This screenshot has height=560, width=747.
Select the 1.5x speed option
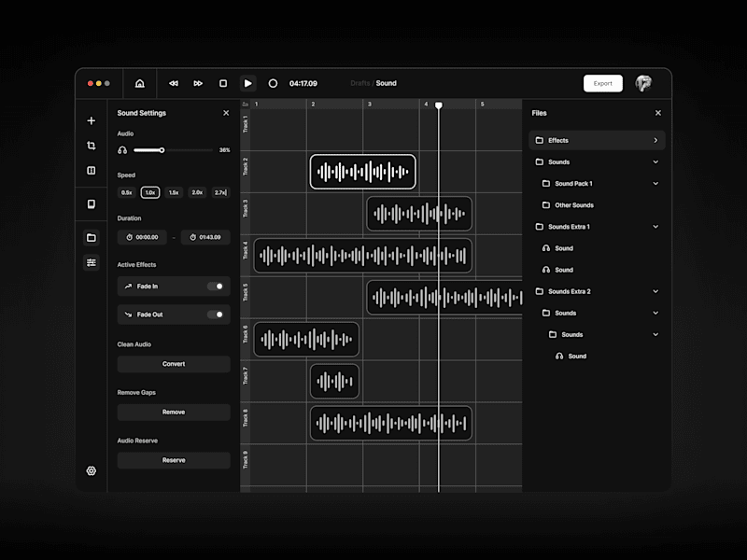point(174,192)
